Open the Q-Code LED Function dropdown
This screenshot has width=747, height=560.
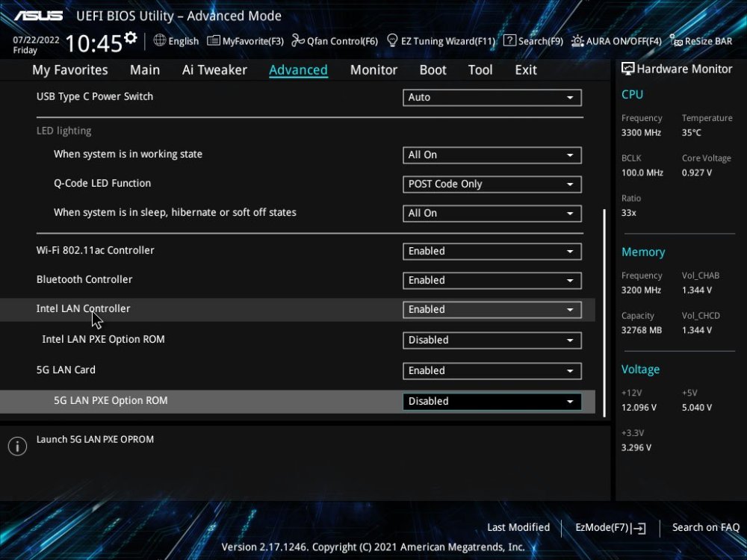[x=492, y=184]
